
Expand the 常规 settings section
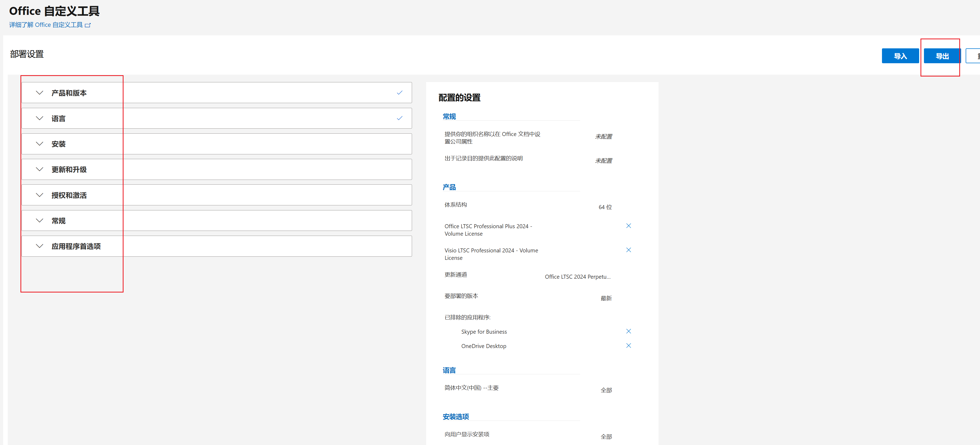(x=59, y=221)
